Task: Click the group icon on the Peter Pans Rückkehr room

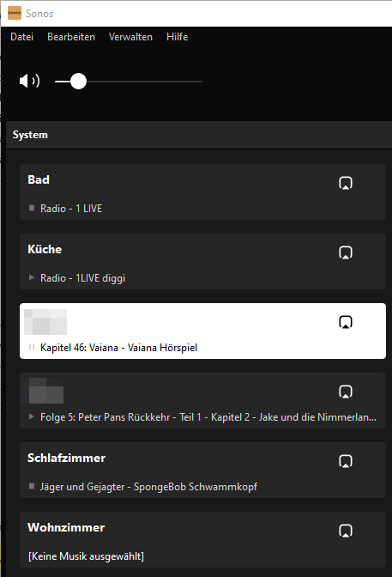Action: [x=346, y=392]
